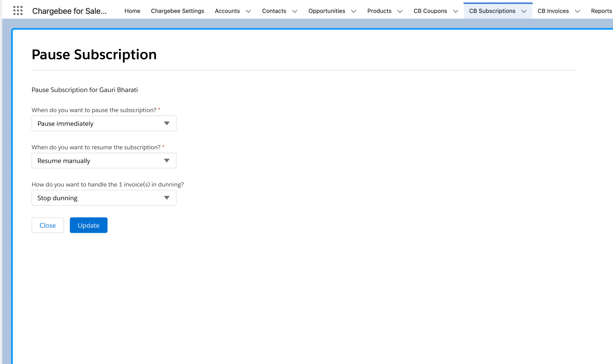Open the Resume manually dropdown

[x=104, y=161]
